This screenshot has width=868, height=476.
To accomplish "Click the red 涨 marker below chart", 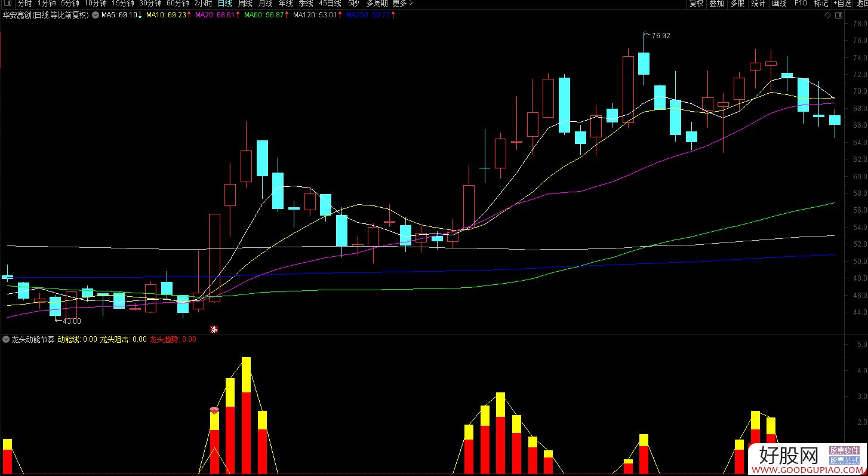I will (x=214, y=329).
